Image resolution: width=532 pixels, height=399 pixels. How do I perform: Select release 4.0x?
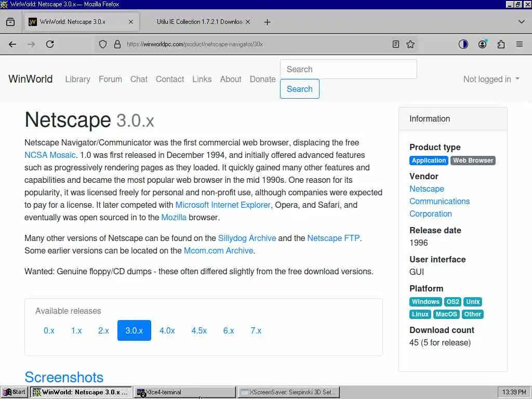coord(167,330)
